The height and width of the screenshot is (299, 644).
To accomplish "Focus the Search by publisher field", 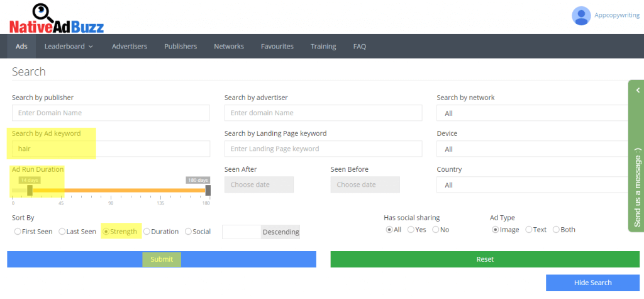I will coord(111,113).
